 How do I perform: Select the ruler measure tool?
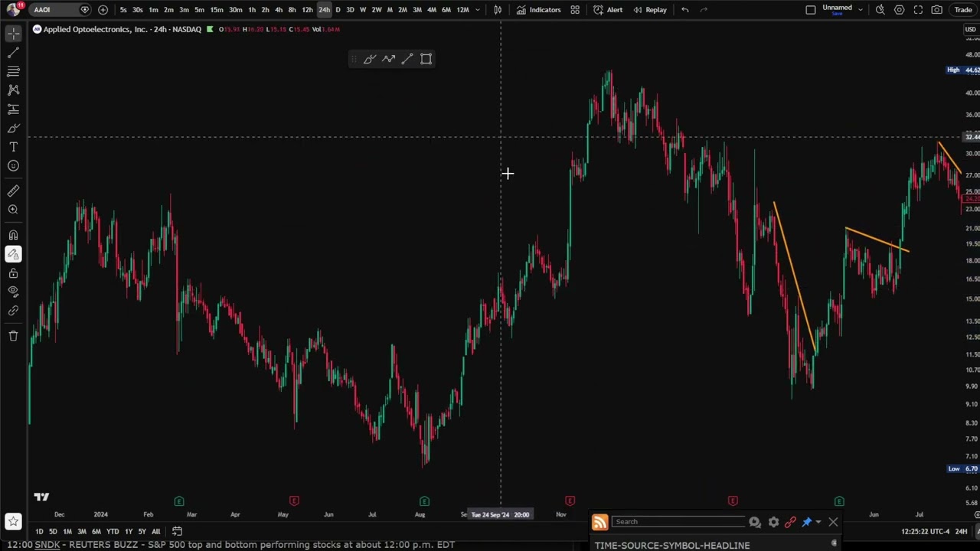(13, 191)
